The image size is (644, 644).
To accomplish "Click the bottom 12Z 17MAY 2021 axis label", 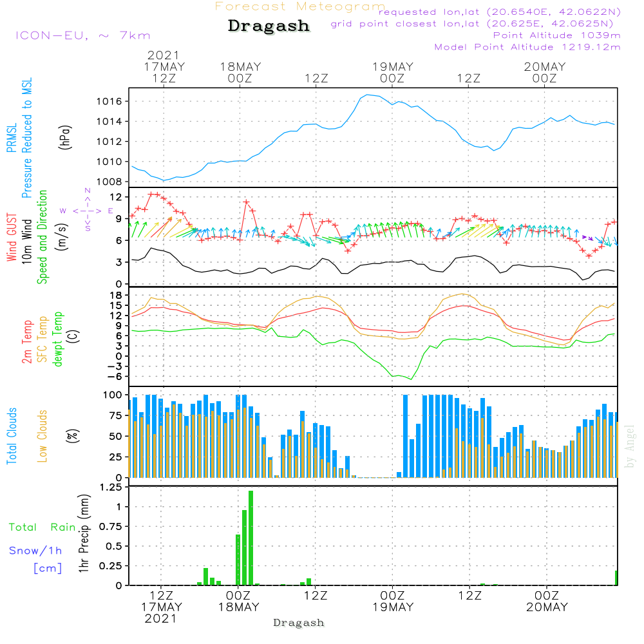I will [161, 607].
